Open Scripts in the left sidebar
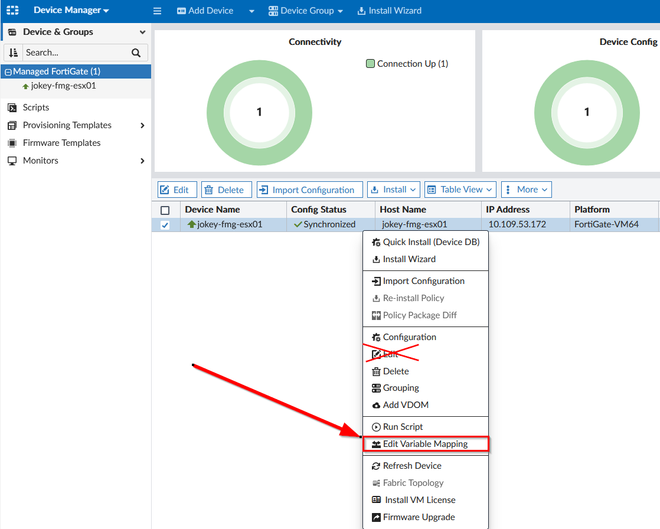This screenshot has height=529, width=660. pos(35,107)
